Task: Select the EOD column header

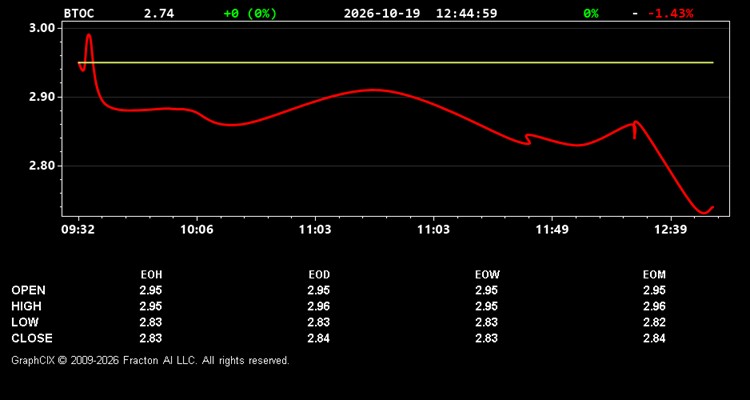Action: coord(319,275)
